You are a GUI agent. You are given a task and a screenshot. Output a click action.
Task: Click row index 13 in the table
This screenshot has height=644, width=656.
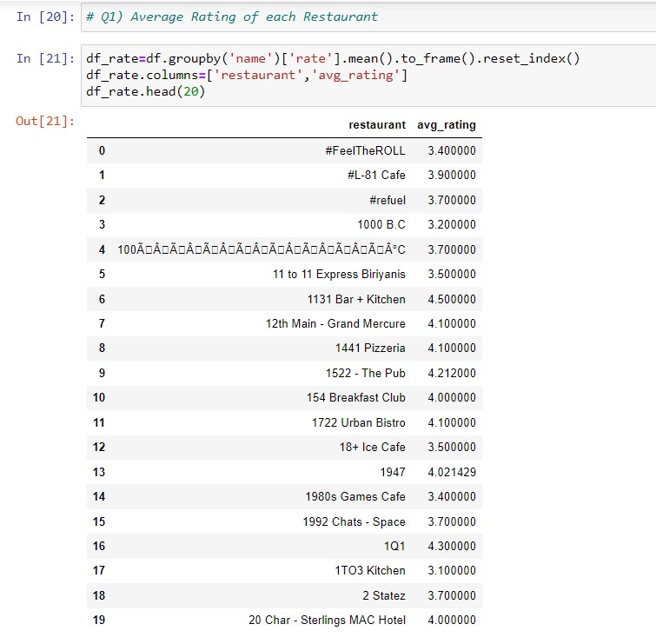coord(99,472)
